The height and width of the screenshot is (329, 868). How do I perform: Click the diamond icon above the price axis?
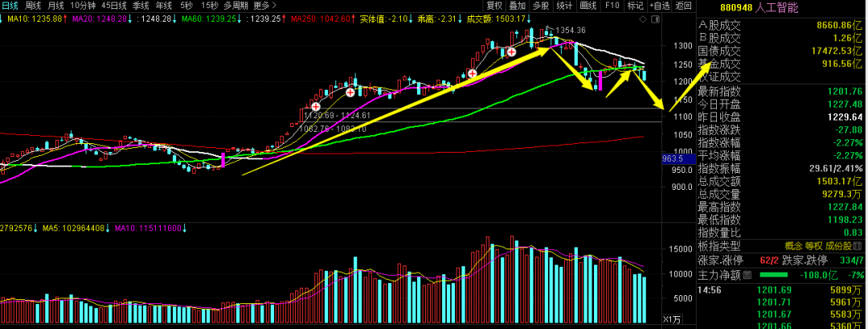(x=642, y=19)
